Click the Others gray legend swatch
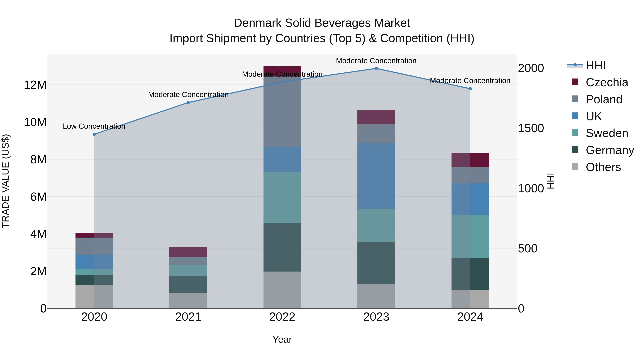This screenshot has width=644, height=362. coord(575,166)
